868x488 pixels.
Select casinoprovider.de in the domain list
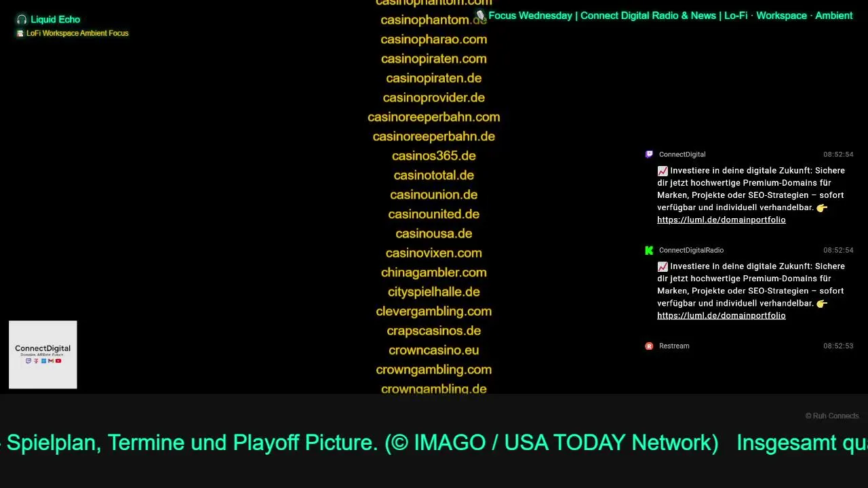(434, 98)
